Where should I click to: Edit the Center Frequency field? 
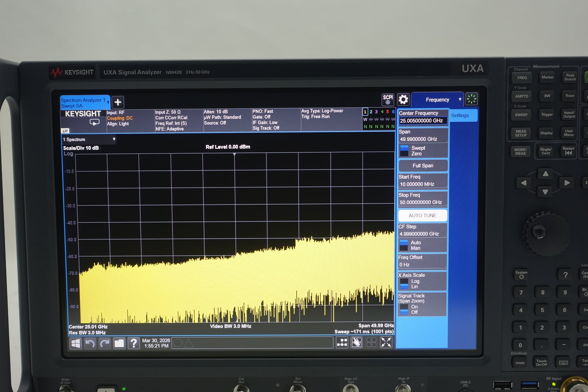pos(423,121)
